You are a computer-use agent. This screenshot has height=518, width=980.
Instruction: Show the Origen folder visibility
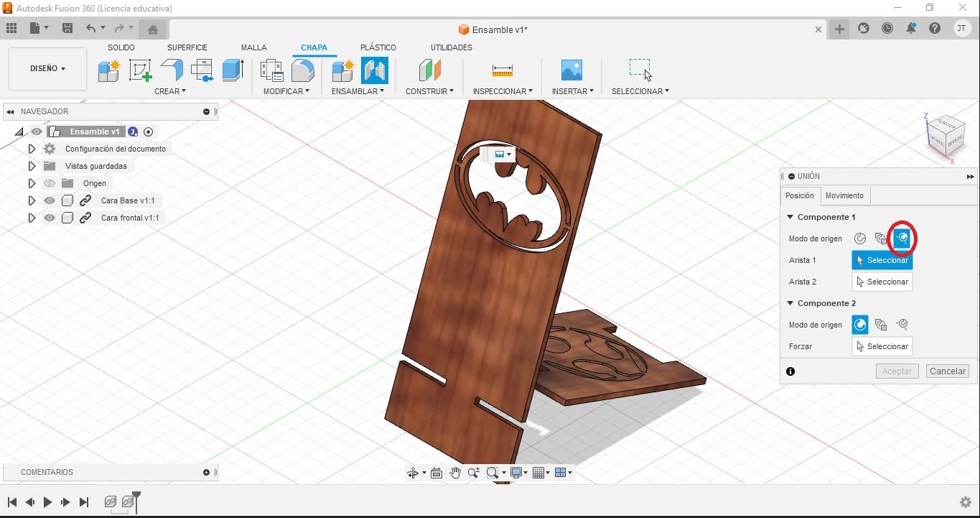pyautogui.click(x=49, y=183)
